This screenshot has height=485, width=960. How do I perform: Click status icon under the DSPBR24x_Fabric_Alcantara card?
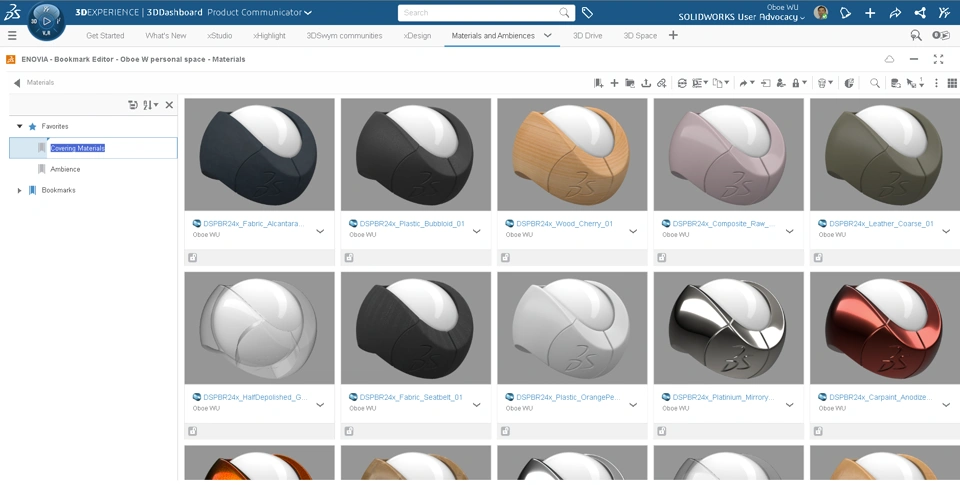point(193,258)
